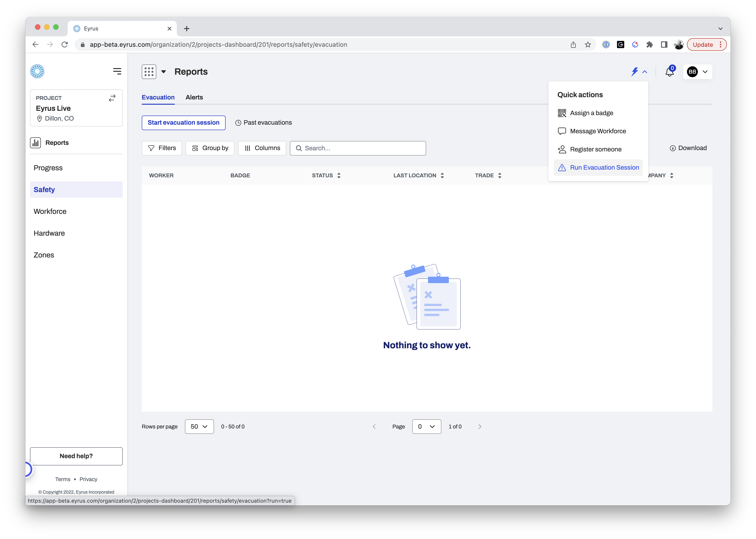The width and height of the screenshot is (756, 539).
Task: Open the Columns chooser
Action: point(262,148)
